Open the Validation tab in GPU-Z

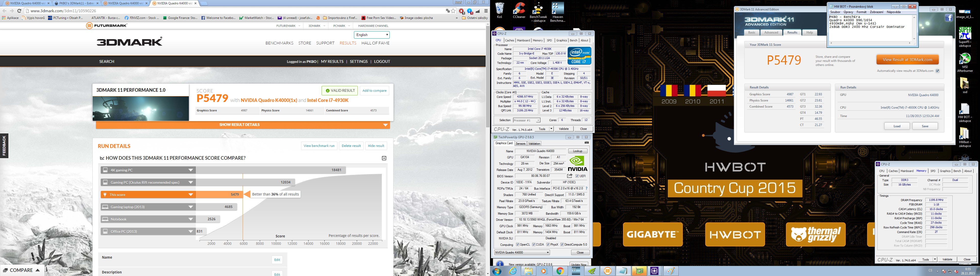(534, 144)
